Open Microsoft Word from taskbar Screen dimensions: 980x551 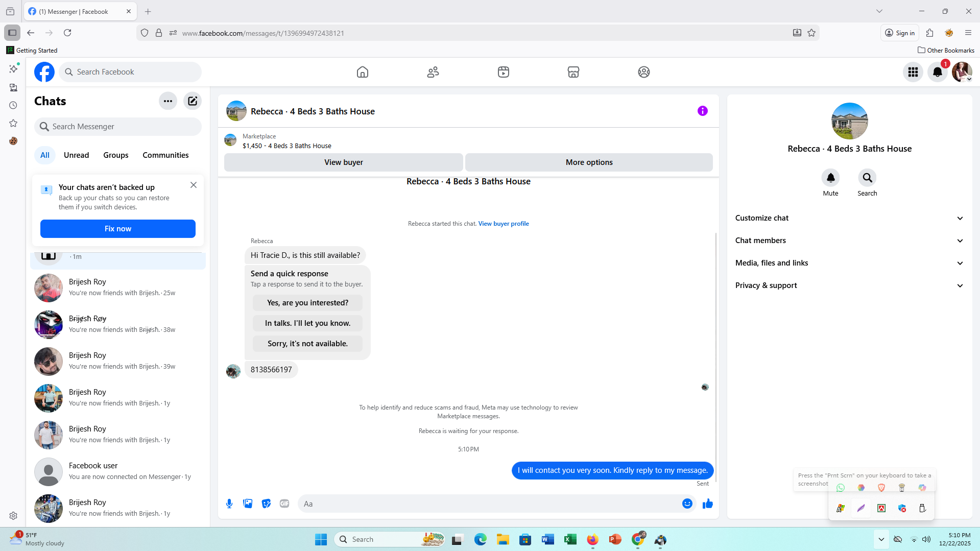[x=548, y=539]
